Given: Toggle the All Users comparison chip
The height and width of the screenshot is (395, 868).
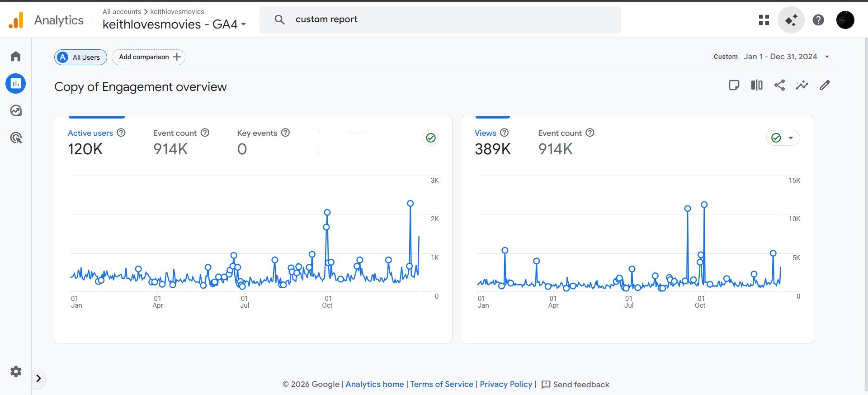Looking at the screenshot, I should coord(80,57).
